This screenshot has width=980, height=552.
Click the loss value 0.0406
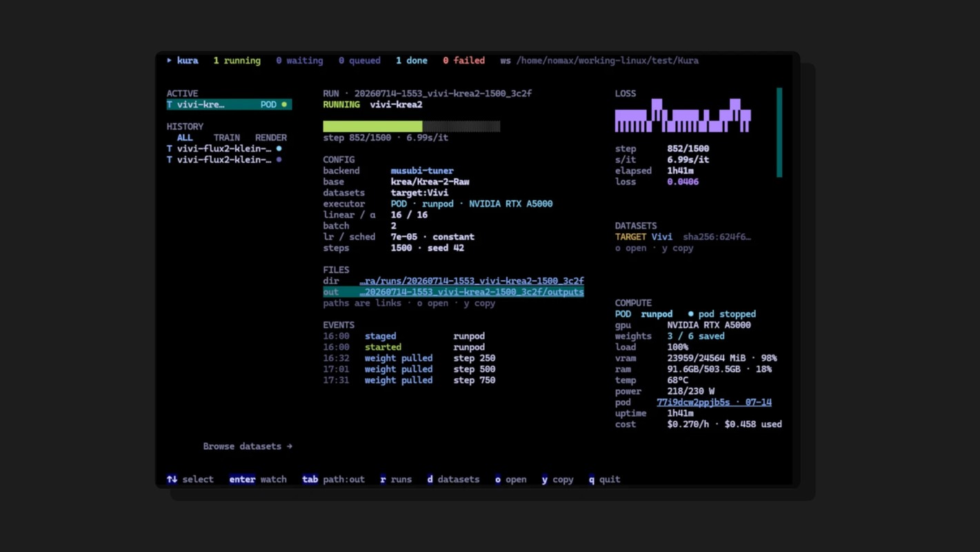[x=683, y=181]
